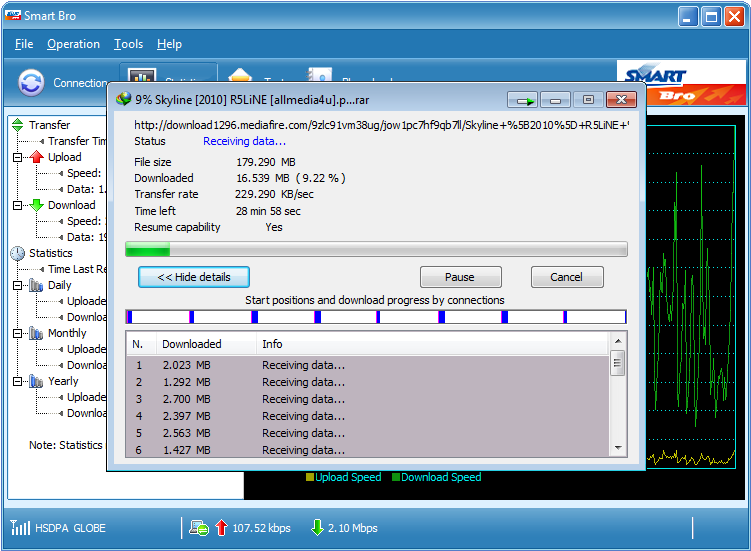The image size is (751, 551).
Task: Click the green Download arrow icon
Action: point(36,205)
